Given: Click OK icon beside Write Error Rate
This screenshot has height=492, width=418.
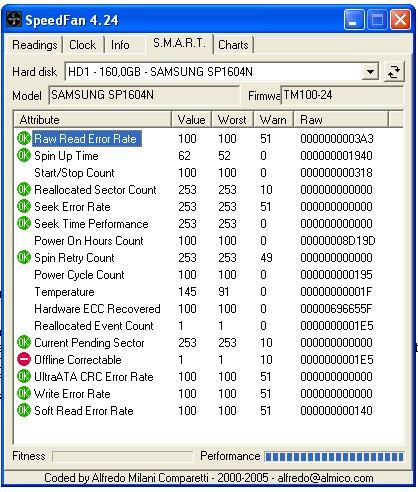Looking at the screenshot, I should click(x=24, y=393).
